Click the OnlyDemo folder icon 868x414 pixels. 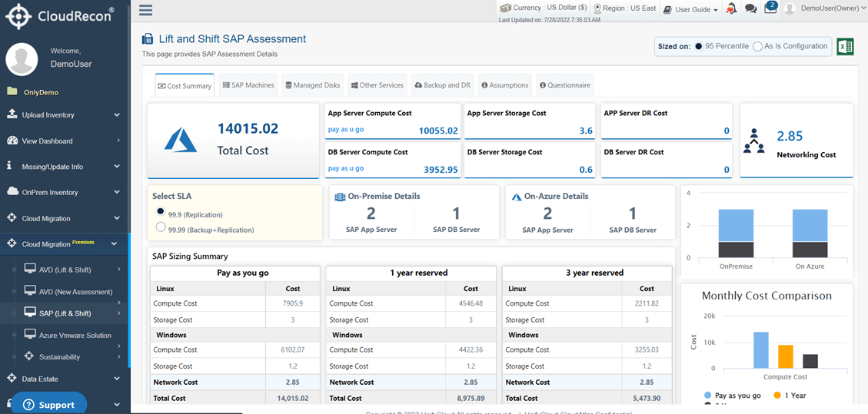click(x=12, y=91)
